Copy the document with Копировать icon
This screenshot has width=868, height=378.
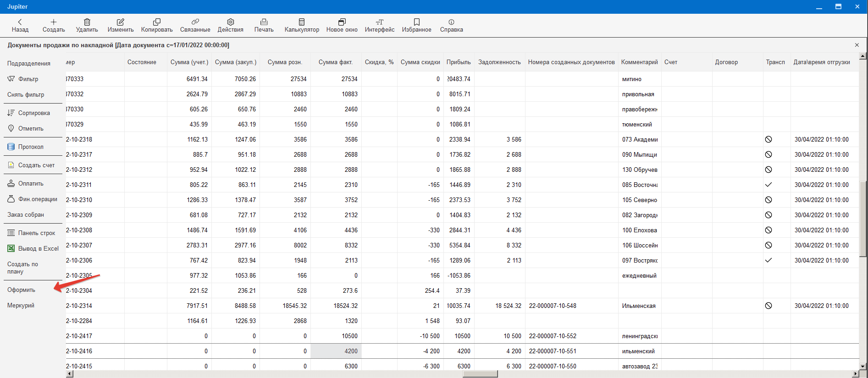157,26
